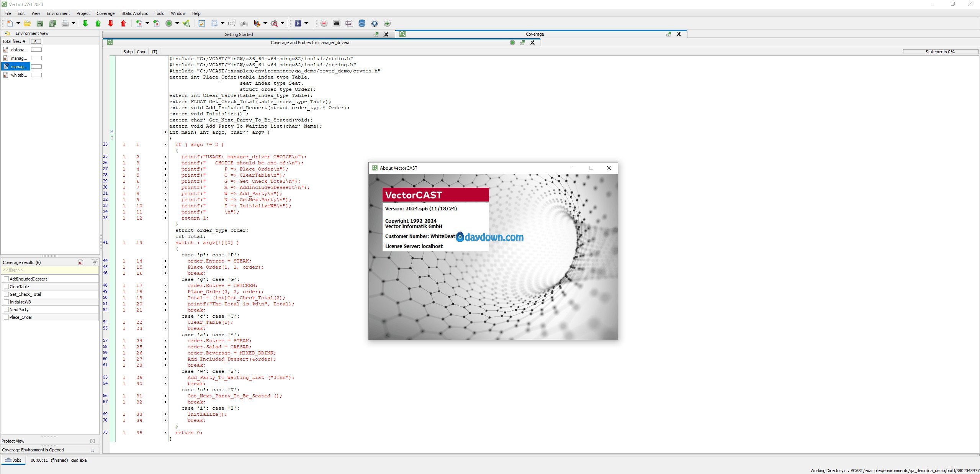Open the Tools menu
This screenshot has height=474, width=980.
point(159,13)
